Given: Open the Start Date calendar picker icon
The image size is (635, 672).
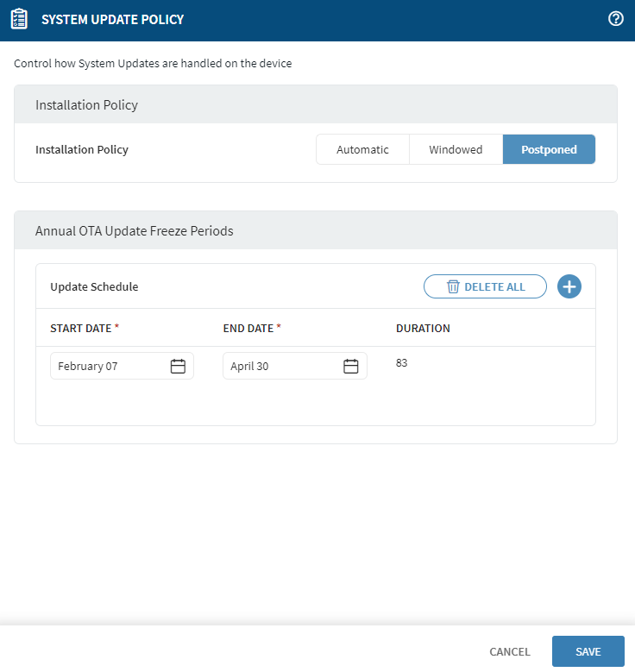Looking at the screenshot, I should pos(178,366).
